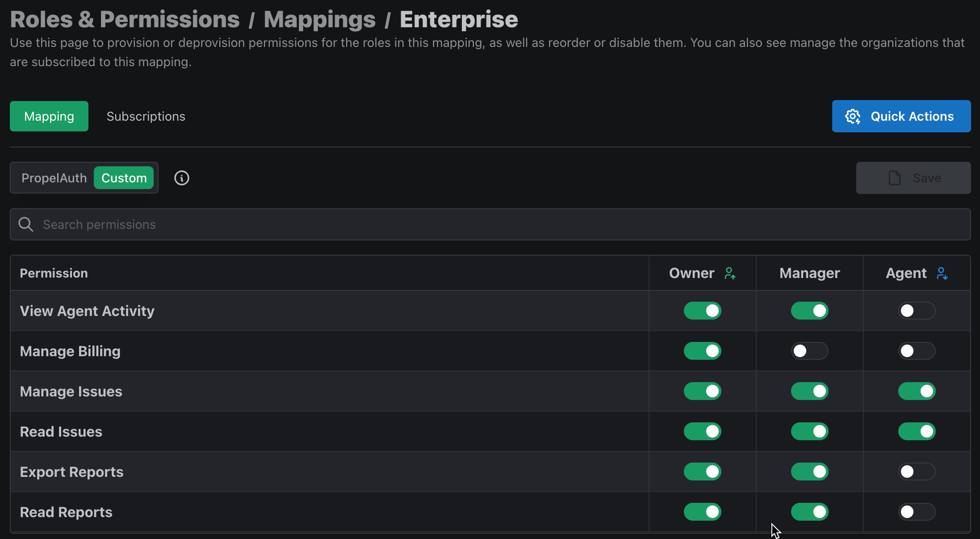Select the Custom permission set
The height and width of the screenshot is (539, 980).
click(124, 178)
